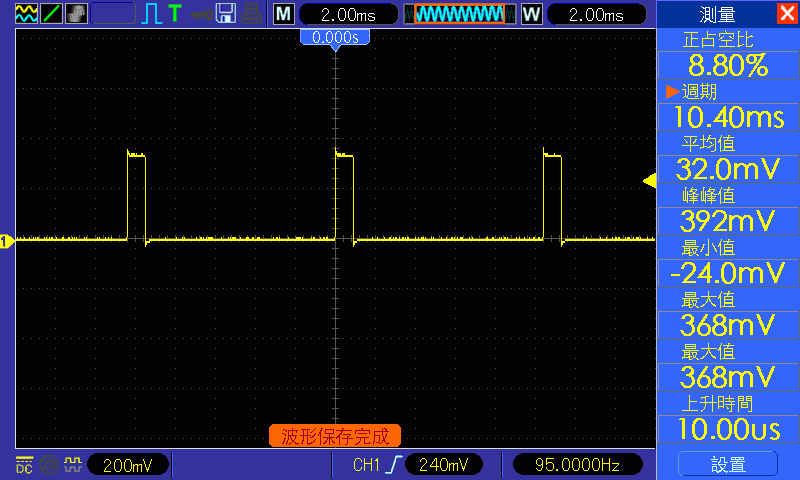Click the printer icon in toolbar
The image size is (800, 480).
(252, 14)
